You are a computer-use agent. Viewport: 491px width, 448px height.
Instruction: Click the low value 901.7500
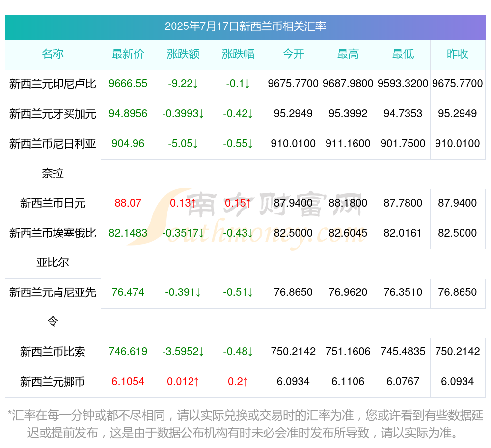403,144
